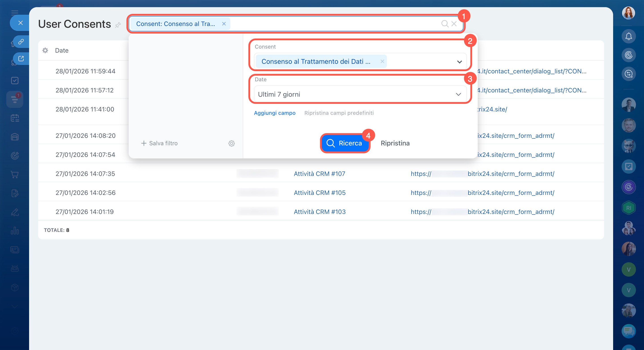Open the filter settings gear icon

point(232,143)
